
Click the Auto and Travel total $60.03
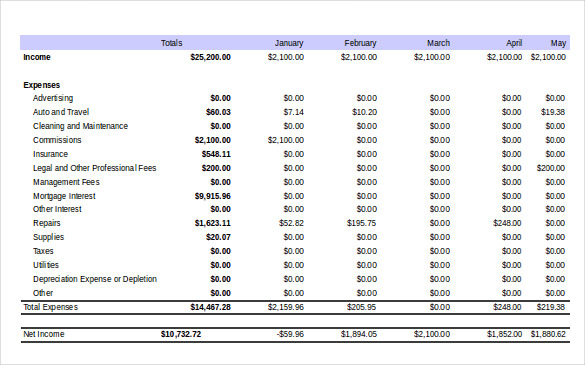218,112
